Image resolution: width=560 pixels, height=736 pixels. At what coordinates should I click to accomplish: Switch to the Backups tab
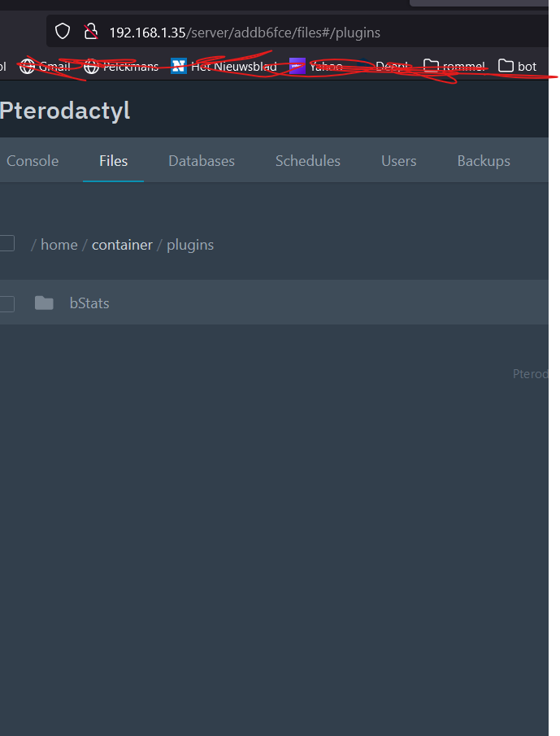[483, 160]
